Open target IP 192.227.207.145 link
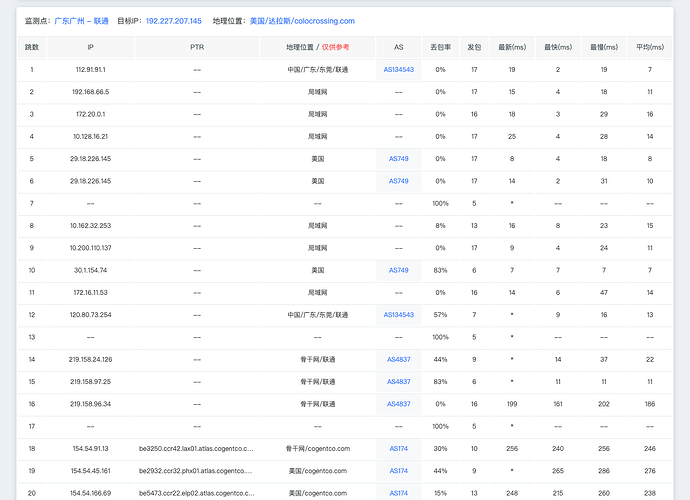Image resolution: width=690 pixels, height=500 pixels. tap(174, 21)
